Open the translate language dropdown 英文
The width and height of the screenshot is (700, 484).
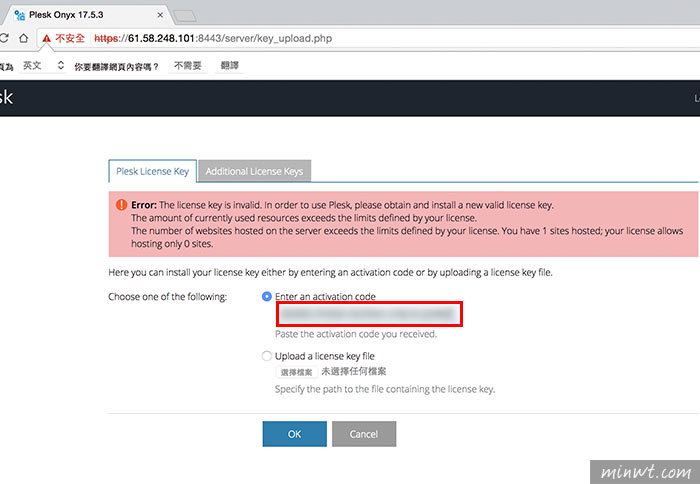44,66
